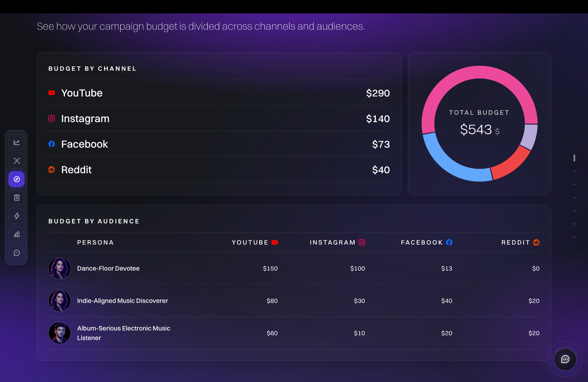Image resolution: width=588 pixels, height=382 pixels.
Task: Click the Instagram icon in channel list
Action: point(52,118)
